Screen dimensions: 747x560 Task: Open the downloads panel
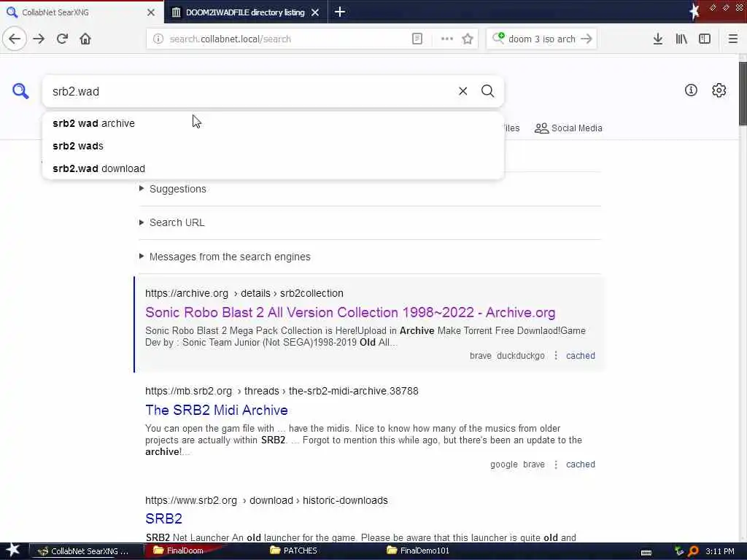tap(658, 39)
